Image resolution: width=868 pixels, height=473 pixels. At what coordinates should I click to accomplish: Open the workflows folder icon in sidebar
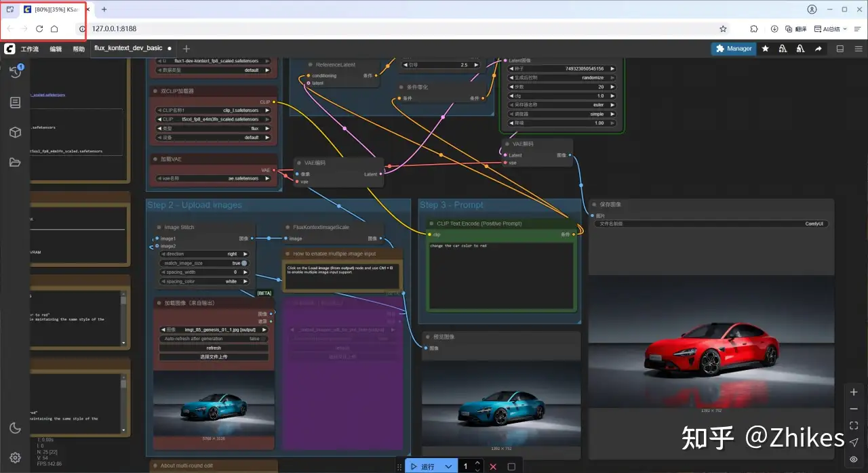point(15,162)
